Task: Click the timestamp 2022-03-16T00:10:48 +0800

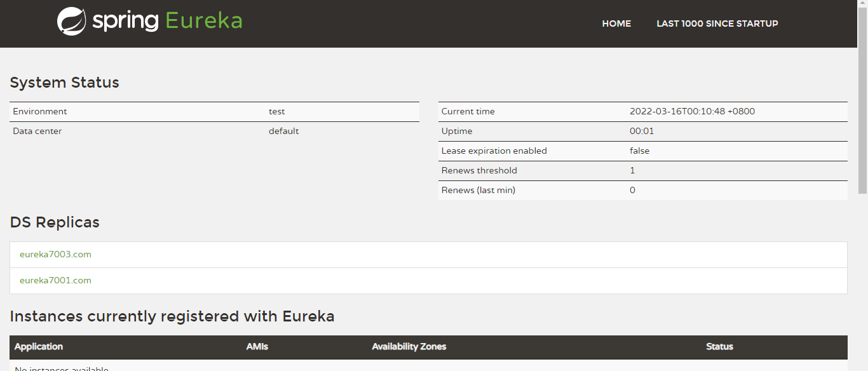Action: (x=692, y=111)
